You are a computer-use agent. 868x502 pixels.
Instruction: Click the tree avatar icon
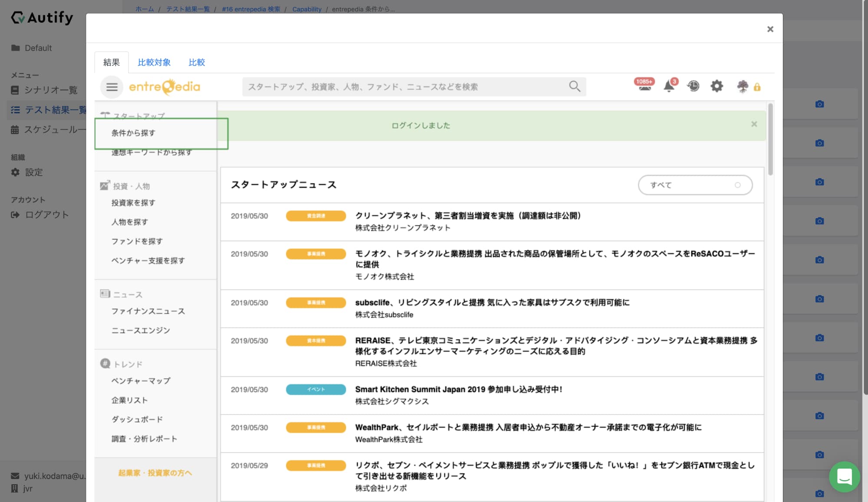click(743, 86)
